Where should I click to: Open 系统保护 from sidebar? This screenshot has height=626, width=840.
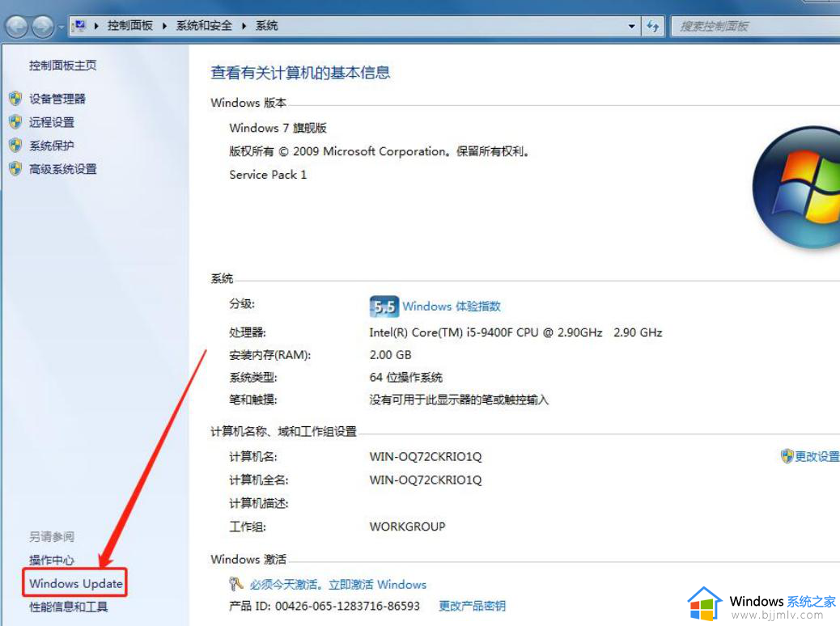(52, 146)
